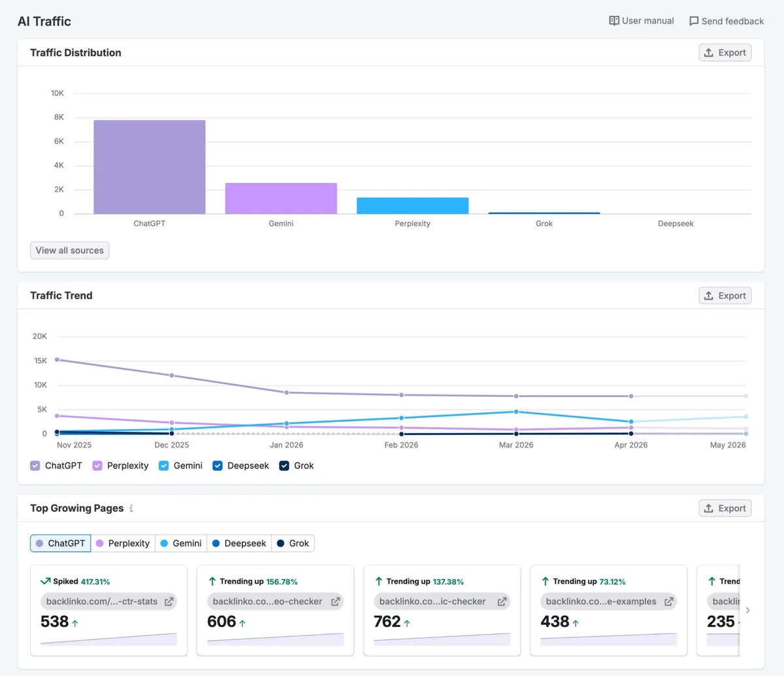Click the Gemini bar in distribution chart
The height and width of the screenshot is (676, 784).
281,199
